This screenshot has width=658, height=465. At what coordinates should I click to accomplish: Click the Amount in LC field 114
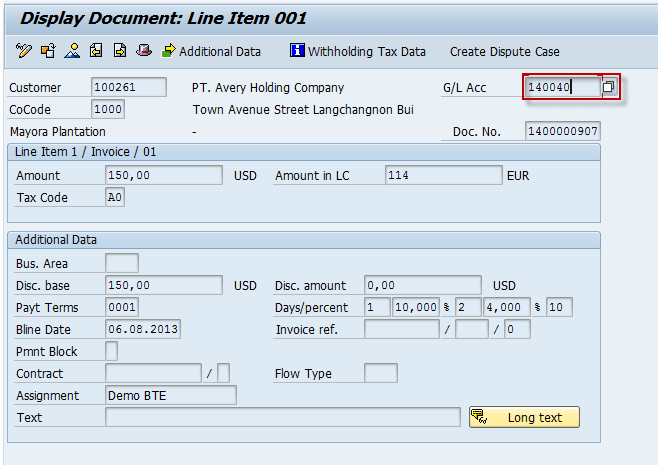[444, 175]
